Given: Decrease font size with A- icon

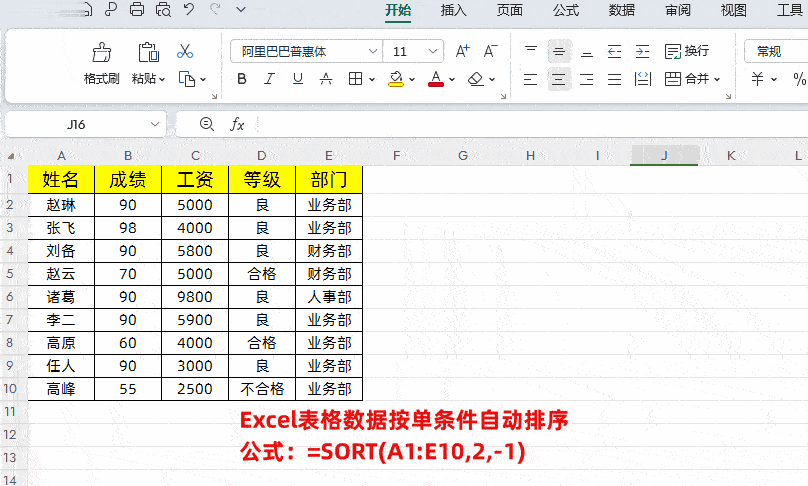Looking at the screenshot, I should pos(490,51).
